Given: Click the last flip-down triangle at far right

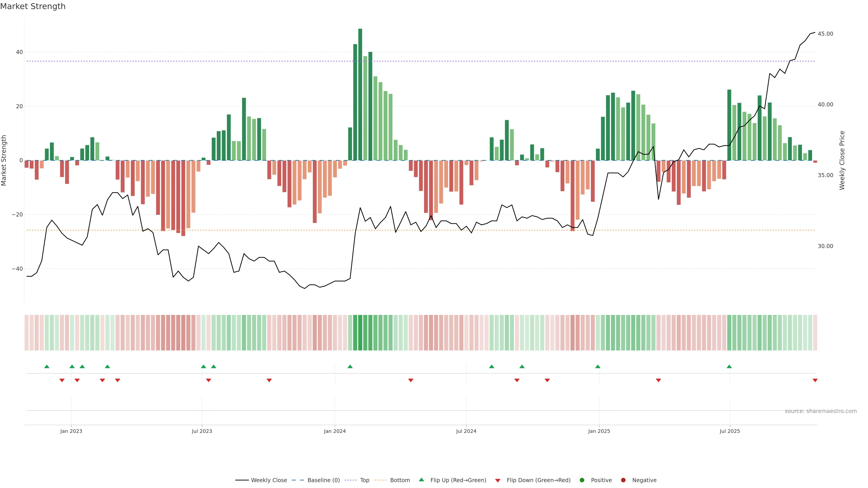Looking at the screenshot, I should pos(815,380).
